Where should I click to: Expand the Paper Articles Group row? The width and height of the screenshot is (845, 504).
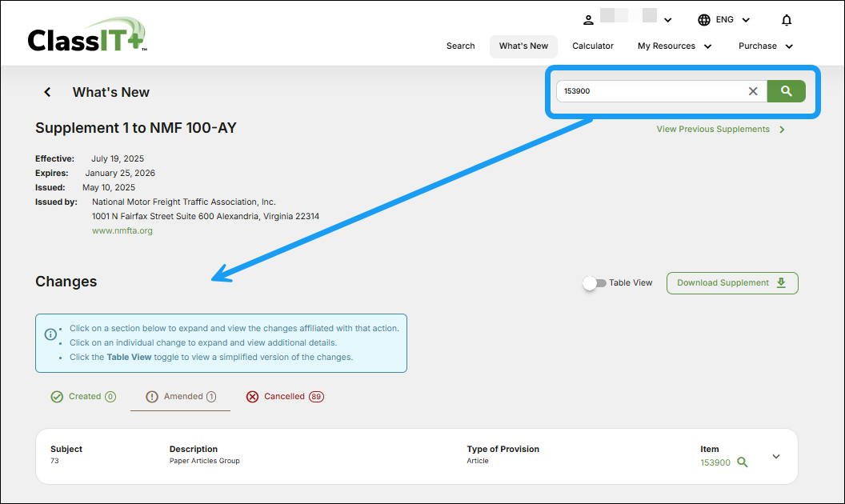coord(775,456)
